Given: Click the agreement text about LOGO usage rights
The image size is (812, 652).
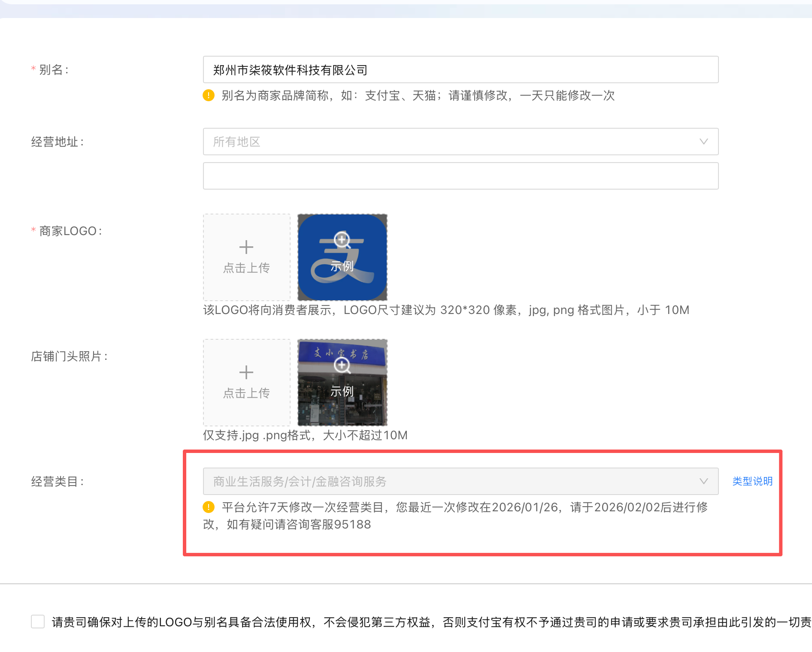Looking at the screenshot, I should [x=429, y=622].
